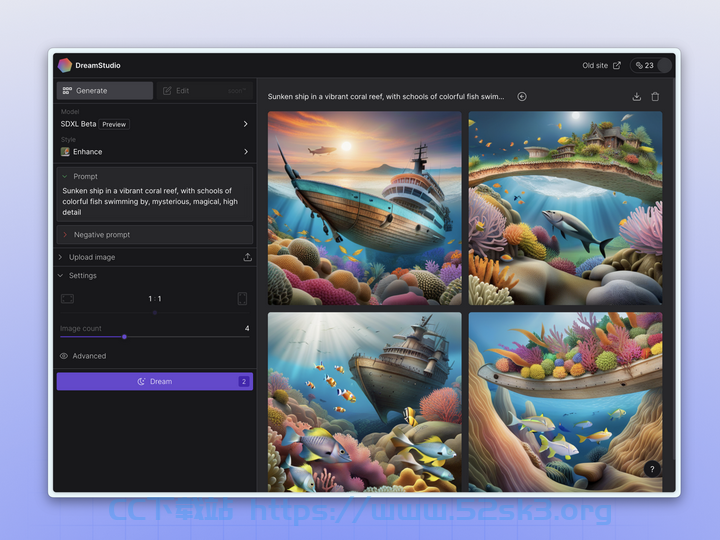This screenshot has height=540, width=720.
Task: Switch to the Edit tab
Action: tap(205, 90)
